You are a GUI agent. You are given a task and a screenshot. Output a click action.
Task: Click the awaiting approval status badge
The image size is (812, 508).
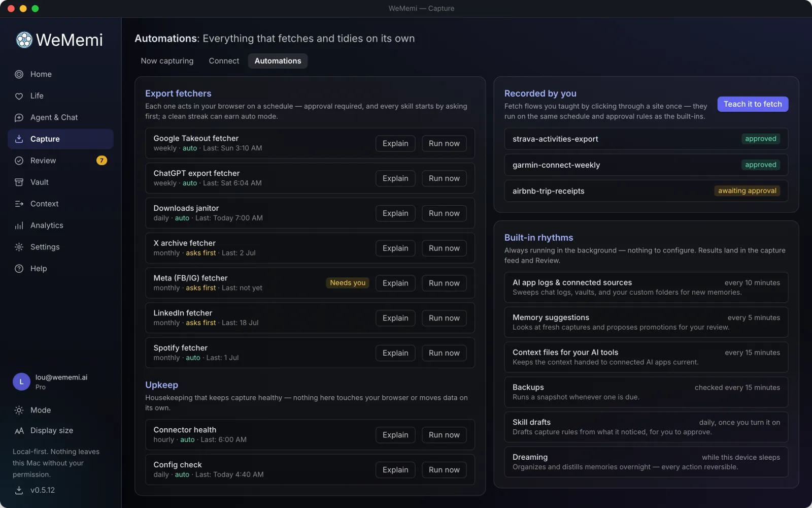(747, 191)
